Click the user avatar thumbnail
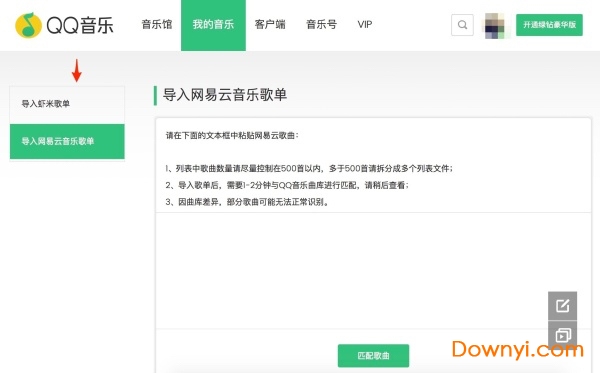Screen dimensions: 600x373 pyautogui.click(x=495, y=25)
